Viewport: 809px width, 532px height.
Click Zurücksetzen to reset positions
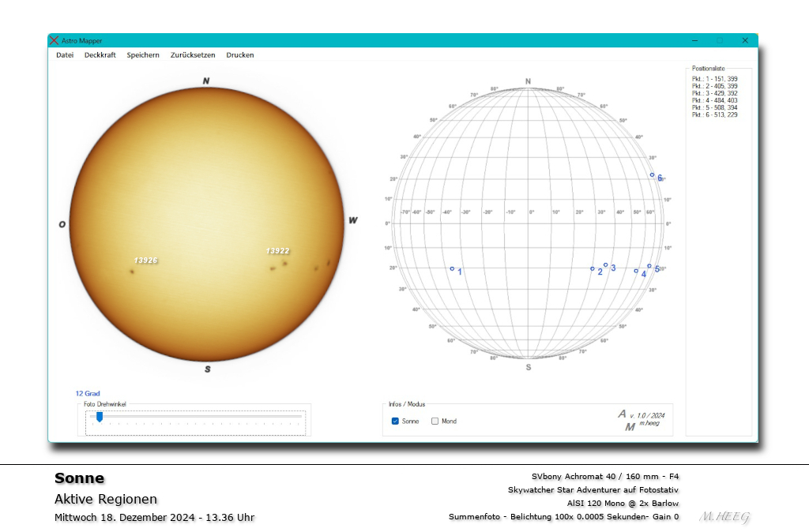tap(194, 54)
